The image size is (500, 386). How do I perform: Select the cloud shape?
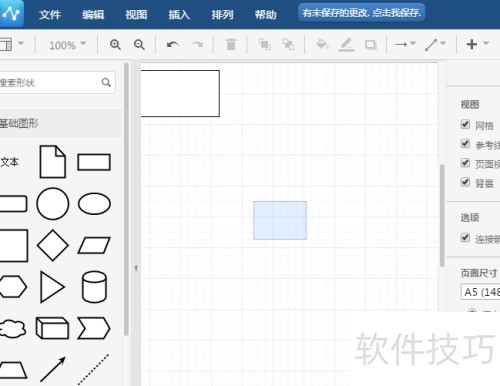tap(13, 329)
